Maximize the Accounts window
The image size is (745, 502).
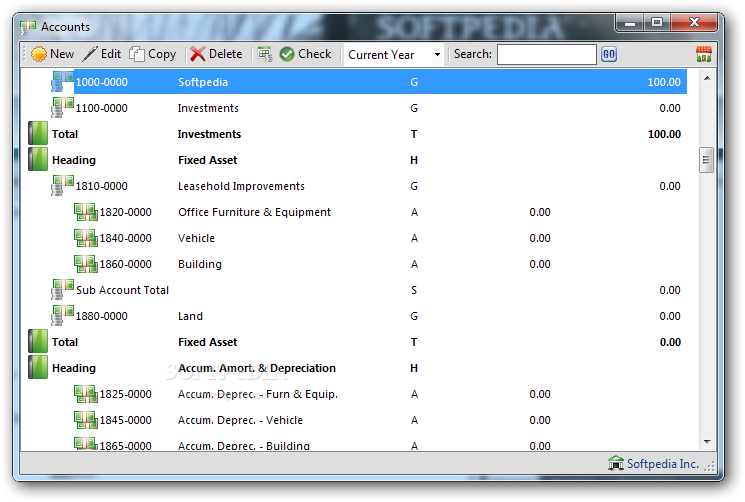[x=657, y=22]
